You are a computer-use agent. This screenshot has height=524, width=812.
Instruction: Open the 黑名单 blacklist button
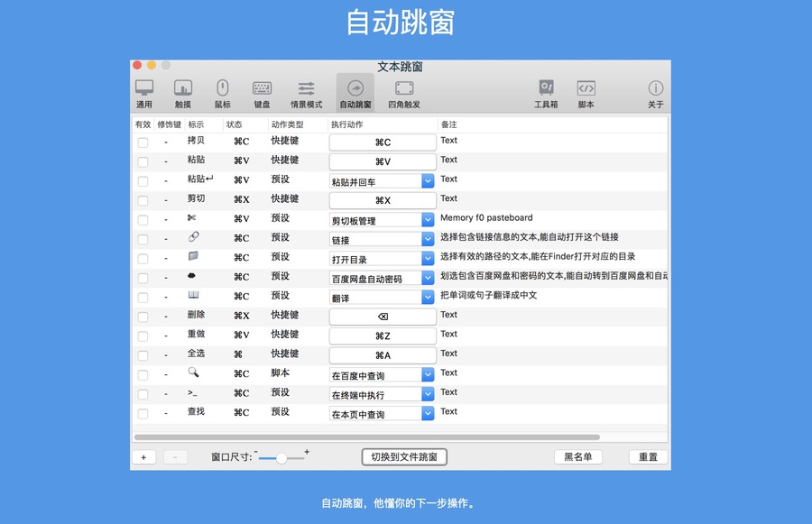point(578,456)
